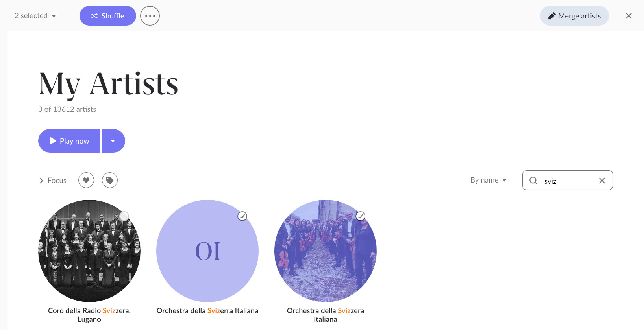Viewport: 644px width, 330px height.
Task: Click into the sviz search field
Action: coord(568,181)
